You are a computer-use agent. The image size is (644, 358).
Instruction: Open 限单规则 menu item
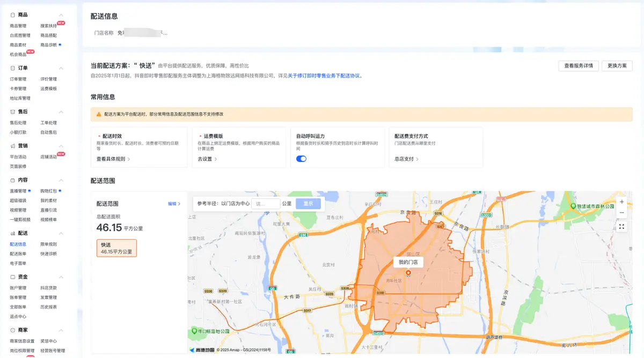[48, 244]
